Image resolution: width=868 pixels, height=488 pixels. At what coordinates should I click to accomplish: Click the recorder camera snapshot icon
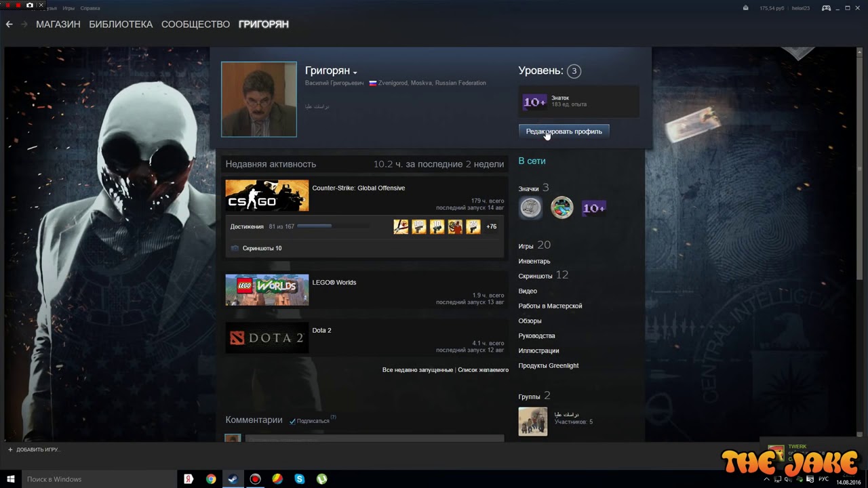(x=30, y=5)
